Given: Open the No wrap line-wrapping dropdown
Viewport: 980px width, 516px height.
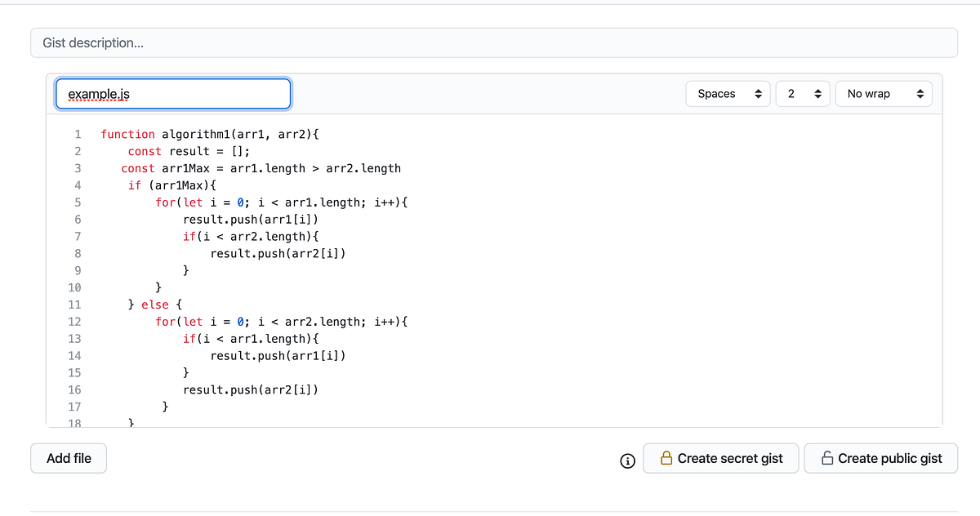Looking at the screenshot, I should click(884, 93).
